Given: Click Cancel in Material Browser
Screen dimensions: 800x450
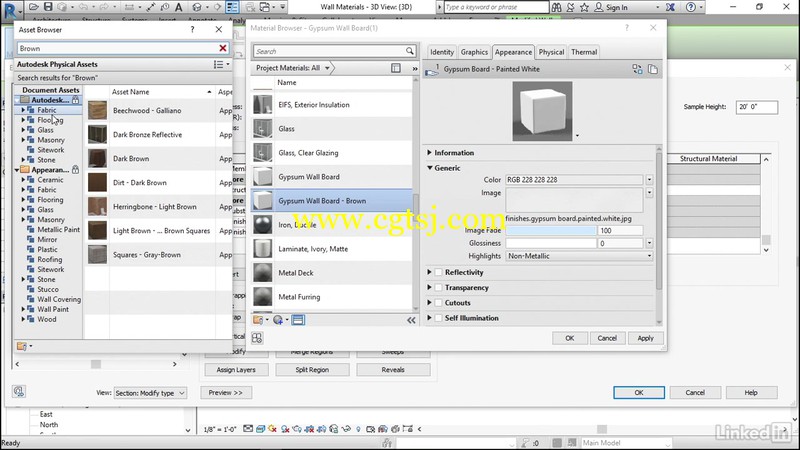Looking at the screenshot, I should [x=607, y=338].
